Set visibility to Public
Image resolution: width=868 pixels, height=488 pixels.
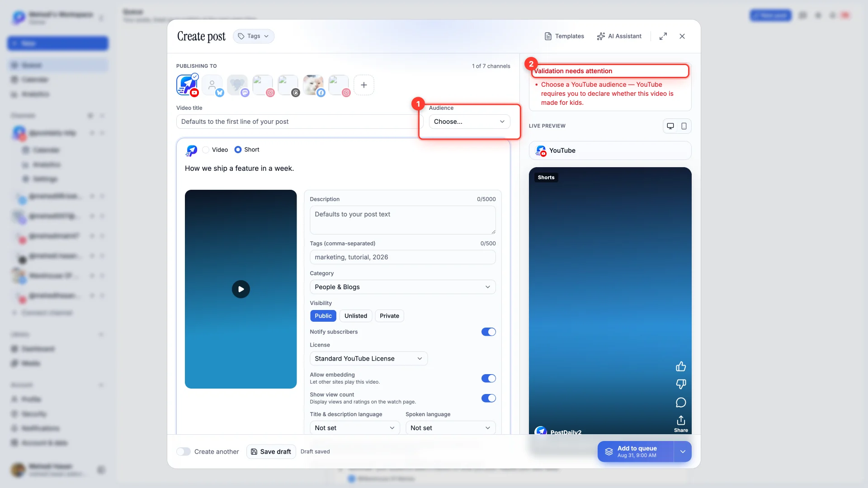pyautogui.click(x=323, y=316)
